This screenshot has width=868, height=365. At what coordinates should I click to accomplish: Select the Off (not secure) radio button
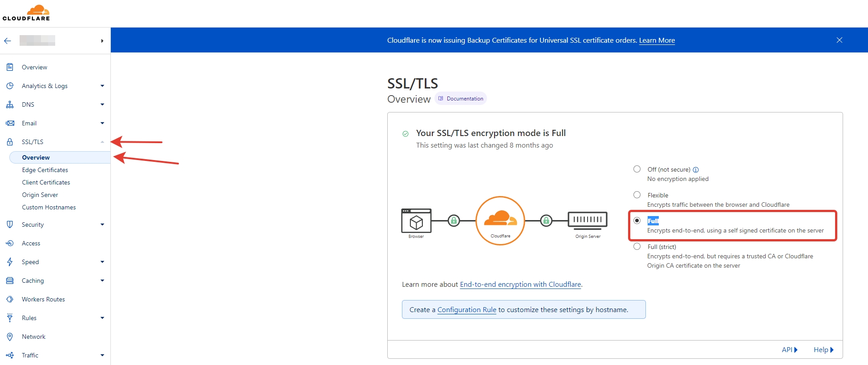point(637,169)
